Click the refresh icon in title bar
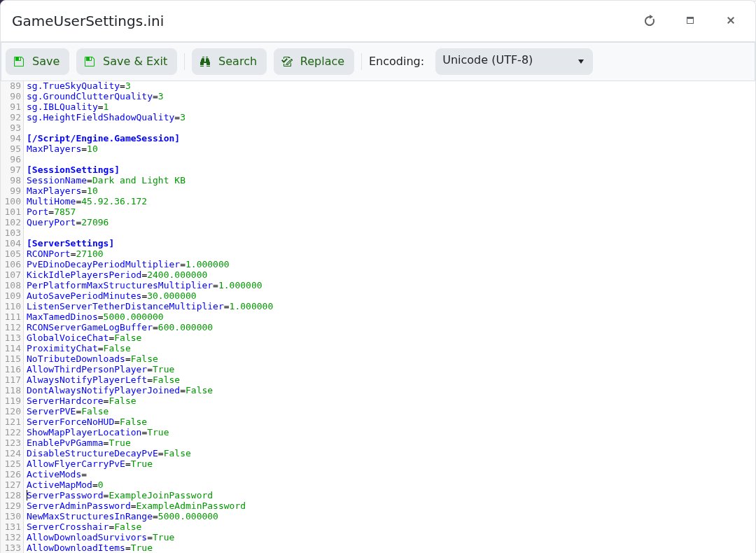This screenshot has height=553, width=756. click(x=650, y=21)
